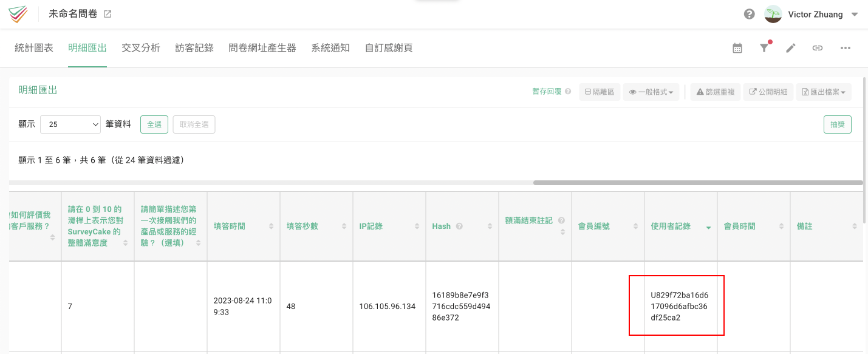Select the 明細匯出 tab
Image resolution: width=868 pixels, height=354 pixels.
87,48
